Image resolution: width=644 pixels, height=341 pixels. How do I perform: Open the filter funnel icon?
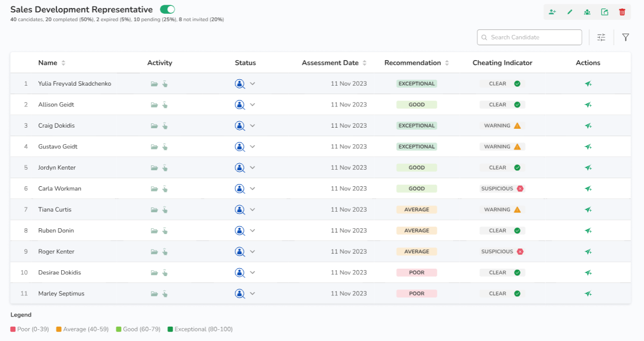click(x=625, y=37)
